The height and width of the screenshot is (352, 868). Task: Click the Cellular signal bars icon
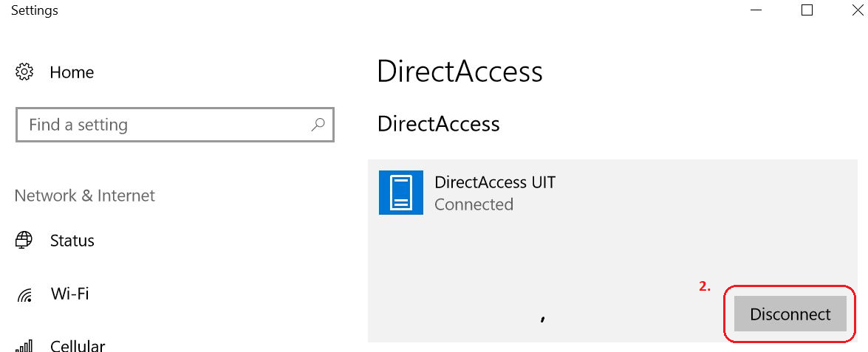[x=24, y=346]
